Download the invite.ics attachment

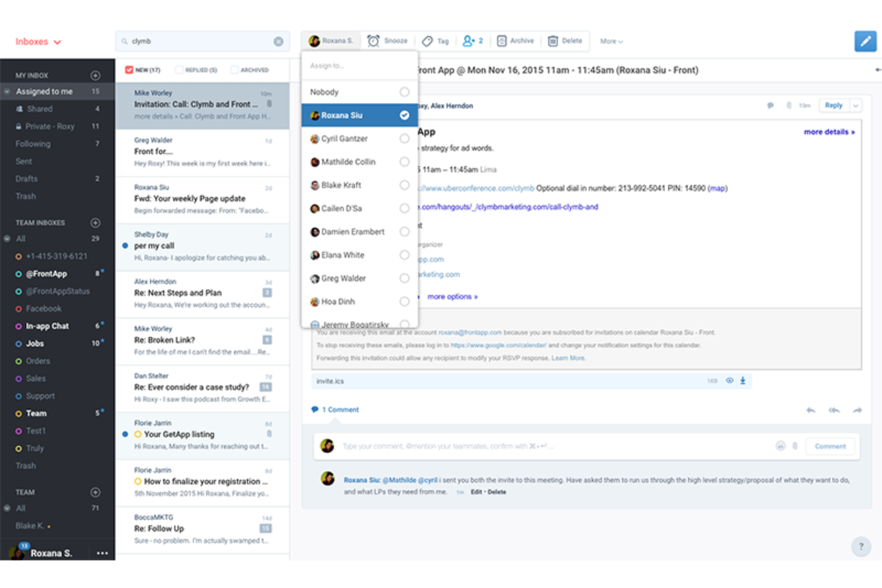pos(743,381)
